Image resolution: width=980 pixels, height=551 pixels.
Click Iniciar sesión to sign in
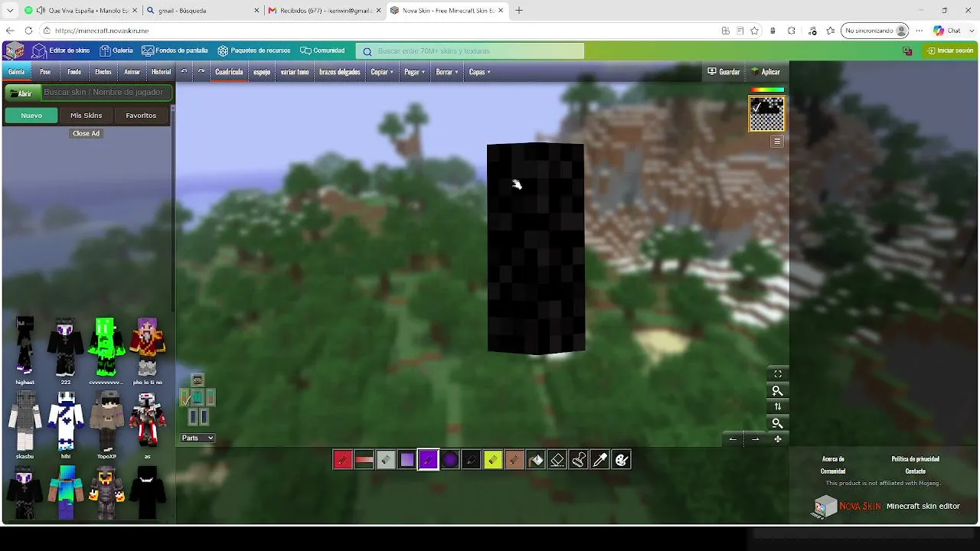(x=950, y=51)
